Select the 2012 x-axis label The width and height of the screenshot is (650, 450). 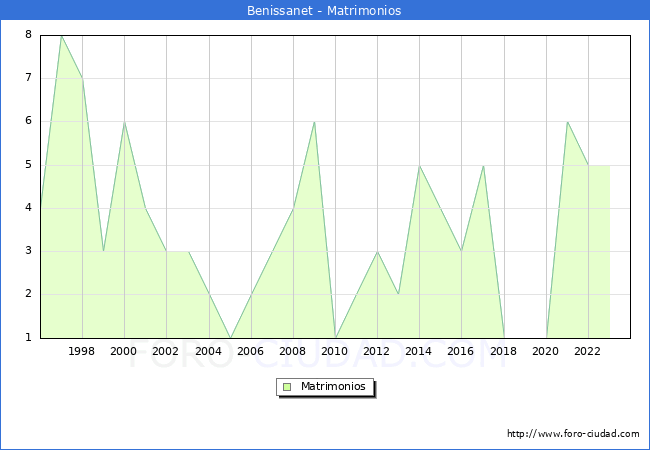click(x=377, y=351)
